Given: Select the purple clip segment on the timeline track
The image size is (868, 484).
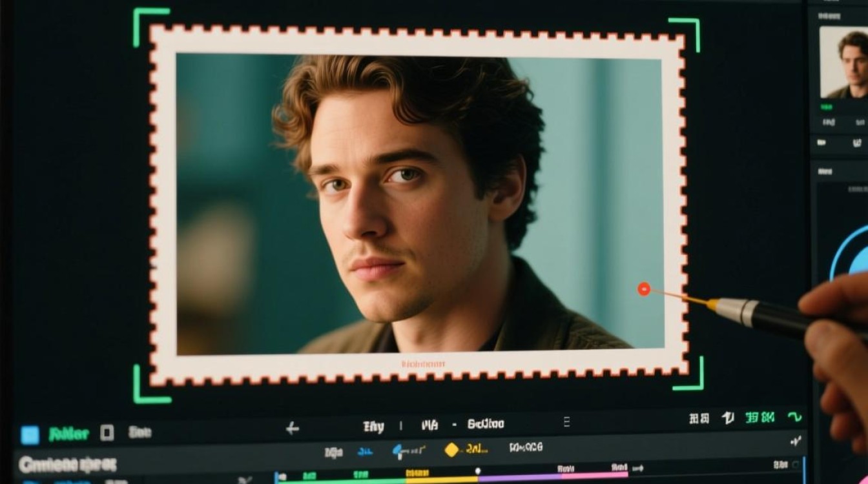Looking at the screenshot, I should click(x=521, y=478).
